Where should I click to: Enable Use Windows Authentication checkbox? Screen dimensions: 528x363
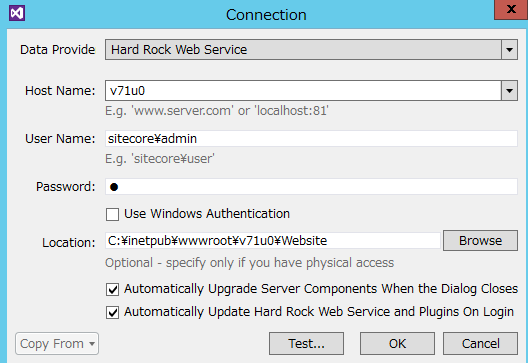tap(112, 214)
